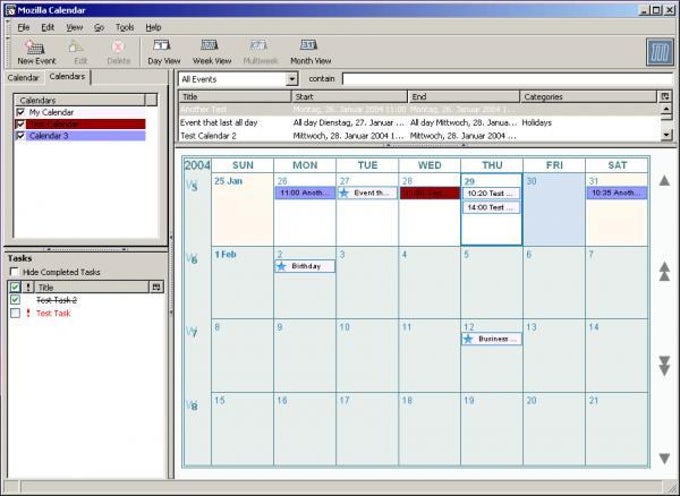Click the '25 Jan' day cell
This screenshot has height=496, width=680.
tap(242, 210)
